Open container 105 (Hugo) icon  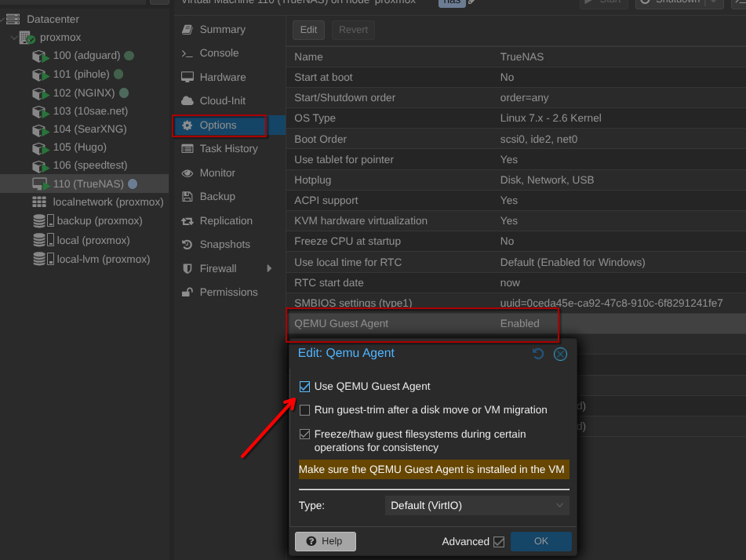click(41, 148)
